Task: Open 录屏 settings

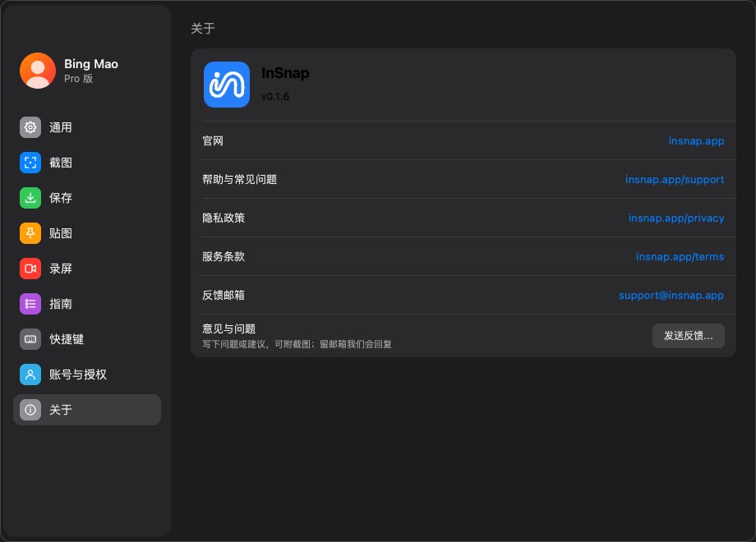Action: [87, 269]
